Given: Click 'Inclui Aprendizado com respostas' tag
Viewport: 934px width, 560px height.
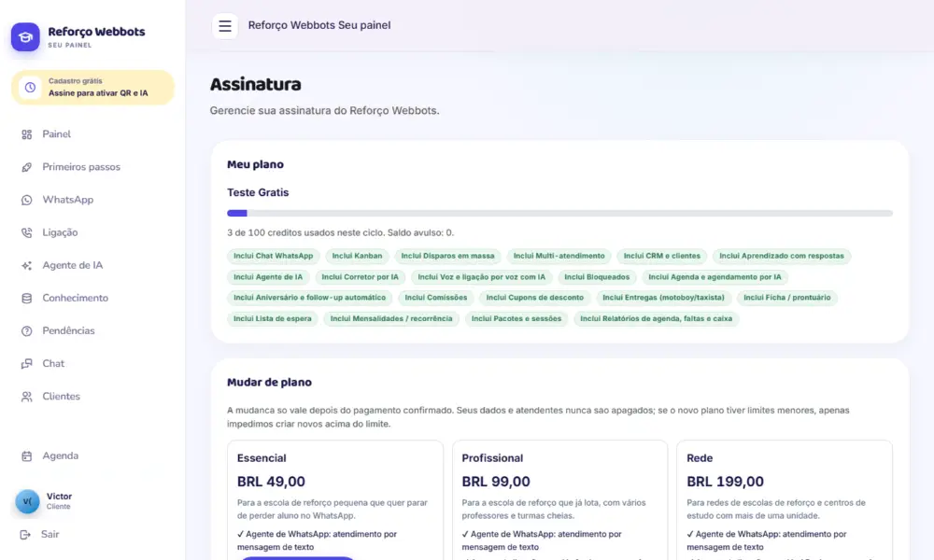Looking at the screenshot, I should pos(782,256).
